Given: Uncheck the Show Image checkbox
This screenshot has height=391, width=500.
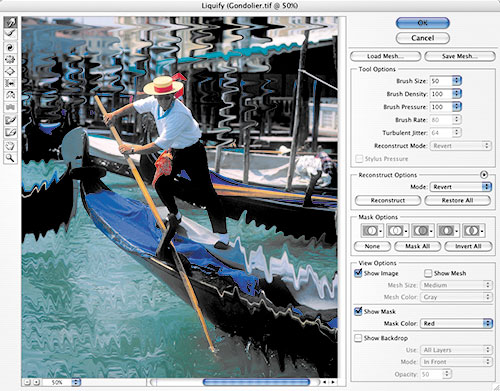Looking at the screenshot, I should (358, 273).
